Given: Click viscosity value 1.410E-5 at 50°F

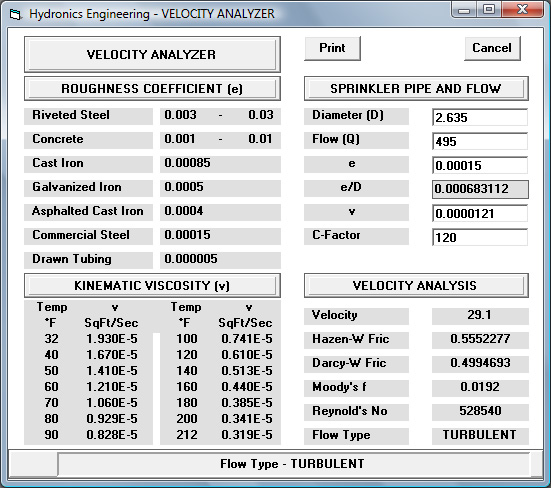Looking at the screenshot, I should coord(112,371).
